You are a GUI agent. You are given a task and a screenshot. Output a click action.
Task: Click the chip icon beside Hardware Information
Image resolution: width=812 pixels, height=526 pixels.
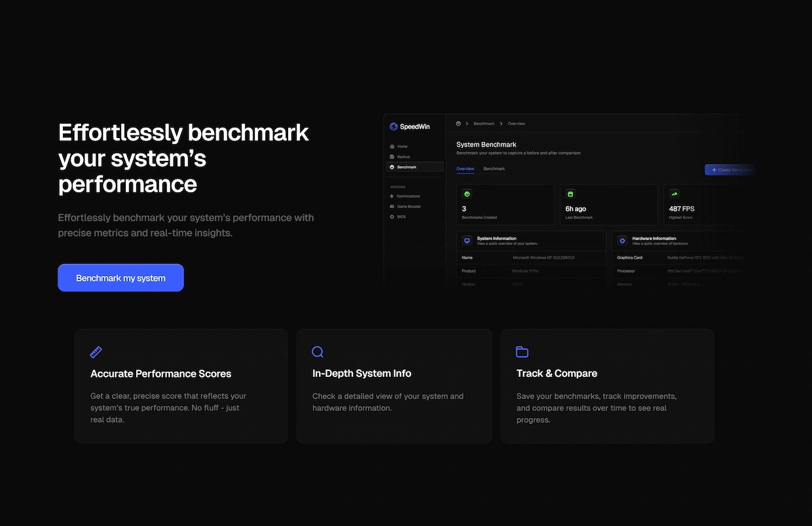pos(622,240)
